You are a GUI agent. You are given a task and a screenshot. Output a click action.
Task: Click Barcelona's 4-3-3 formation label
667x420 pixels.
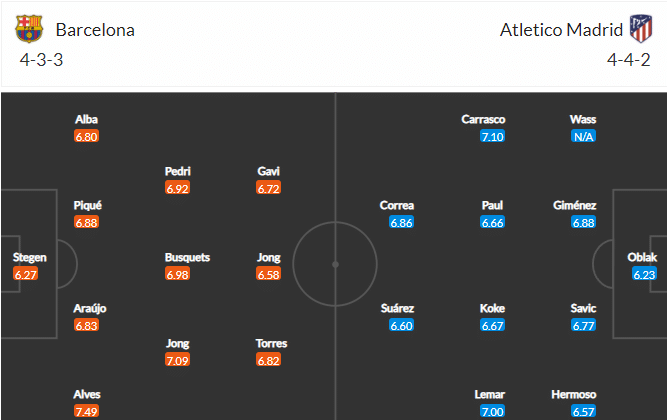pyautogui.click(x=41, y=60)
